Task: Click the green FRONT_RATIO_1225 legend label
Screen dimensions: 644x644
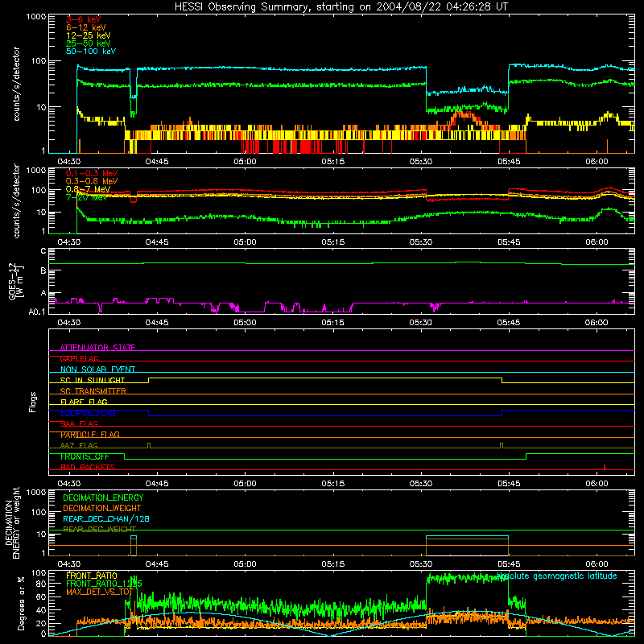Action: click(x=104, y=584)
